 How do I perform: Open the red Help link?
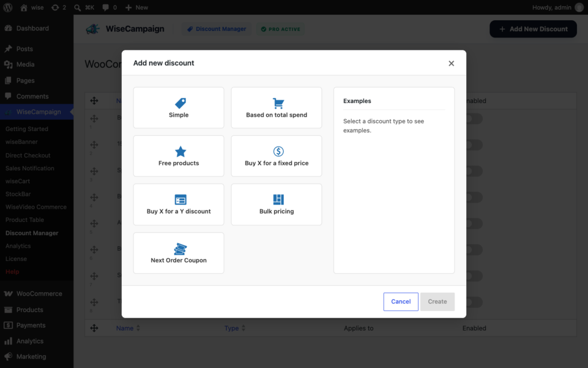point(13,271)
